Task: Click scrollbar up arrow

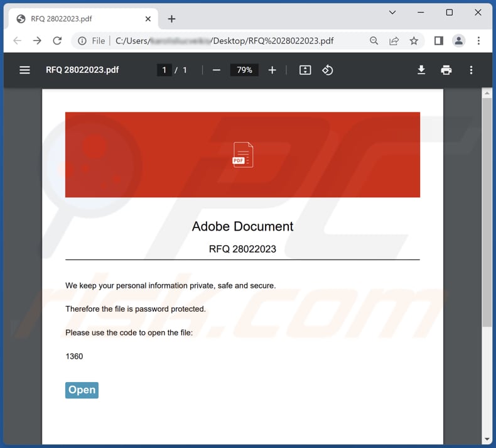Action: 487,94
